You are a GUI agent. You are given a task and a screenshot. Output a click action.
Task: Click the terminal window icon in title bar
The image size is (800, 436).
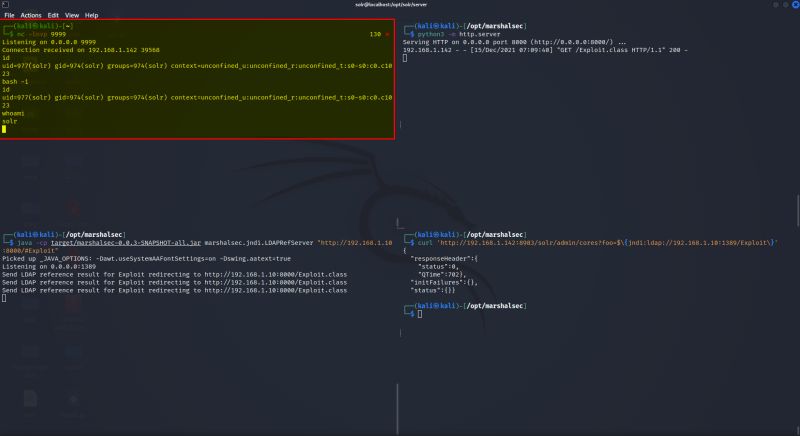point(5,5)
